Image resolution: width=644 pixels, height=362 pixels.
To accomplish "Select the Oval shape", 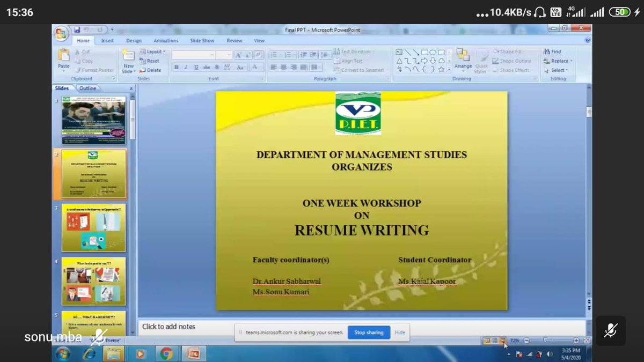I will coord(433,53).
